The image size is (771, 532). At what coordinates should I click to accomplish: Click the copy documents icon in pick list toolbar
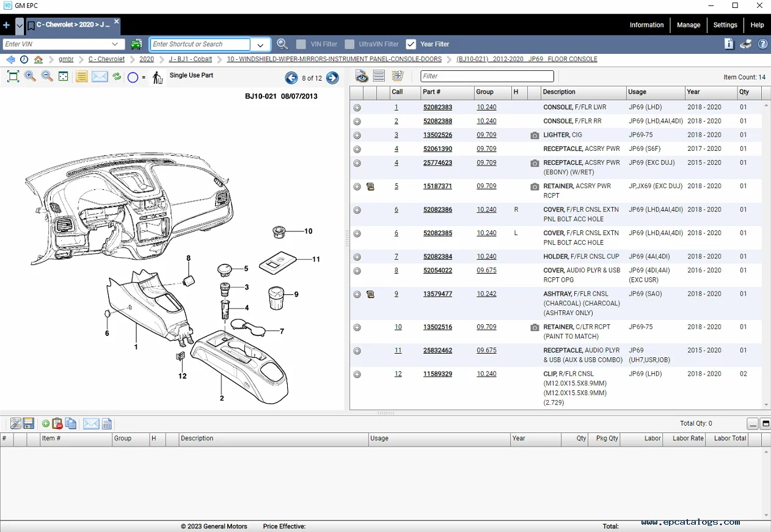(71, 423)
